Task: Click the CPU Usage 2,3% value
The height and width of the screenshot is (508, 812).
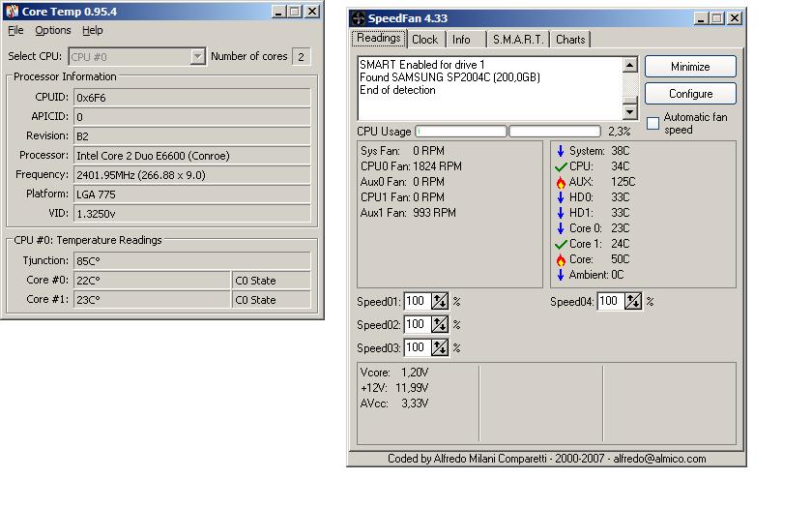Action: [x=619, y=132]
